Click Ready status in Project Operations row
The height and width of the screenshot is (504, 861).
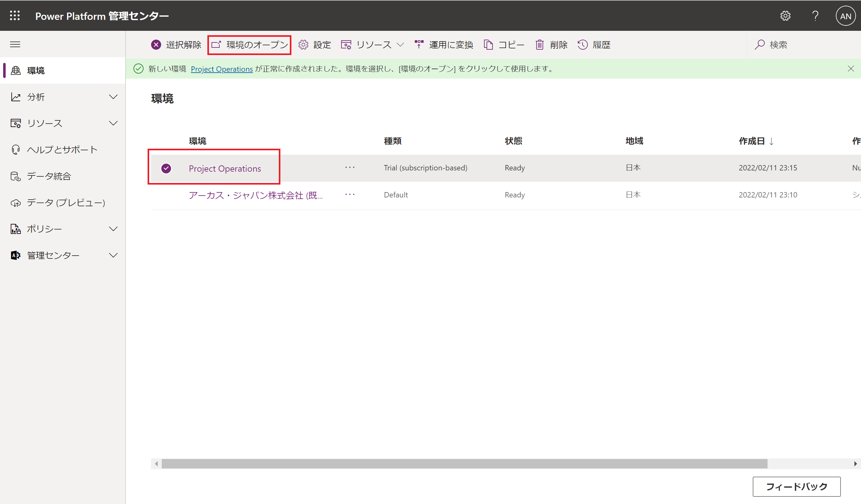point(515,168)
